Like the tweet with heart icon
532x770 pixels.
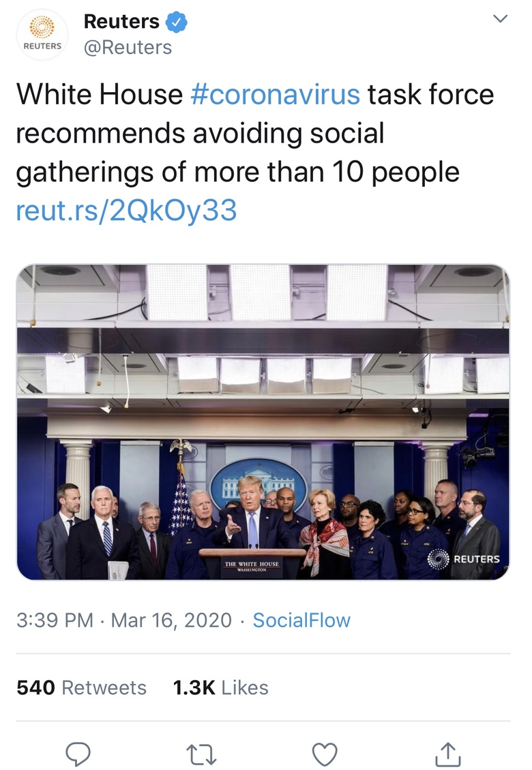point(325,754)
